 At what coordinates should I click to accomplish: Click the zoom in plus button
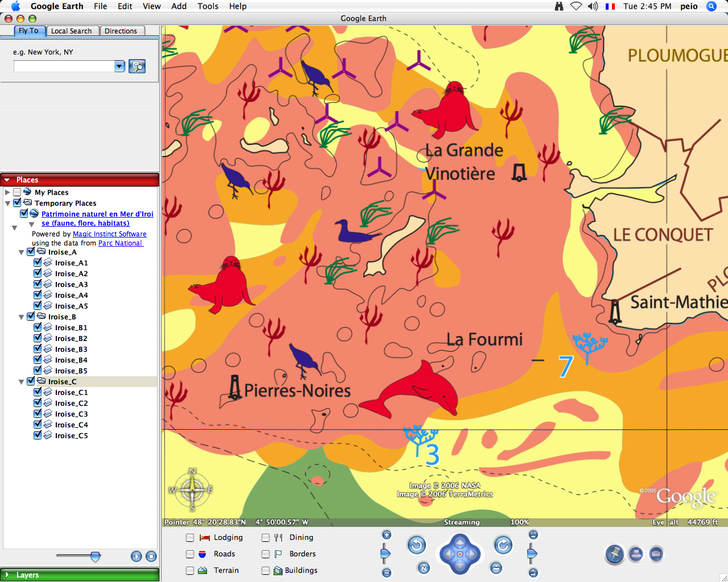387,535
